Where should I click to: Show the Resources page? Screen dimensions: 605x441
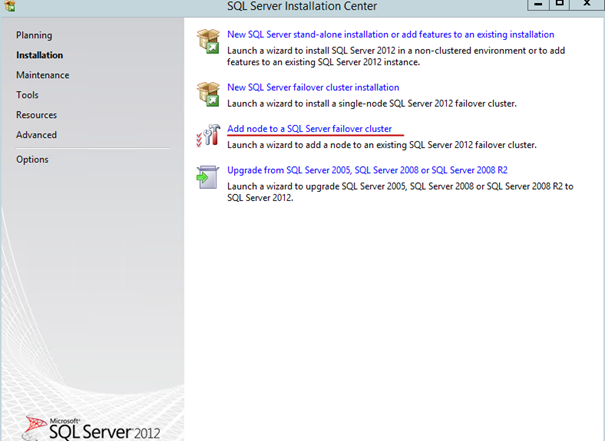click(36, 115)
